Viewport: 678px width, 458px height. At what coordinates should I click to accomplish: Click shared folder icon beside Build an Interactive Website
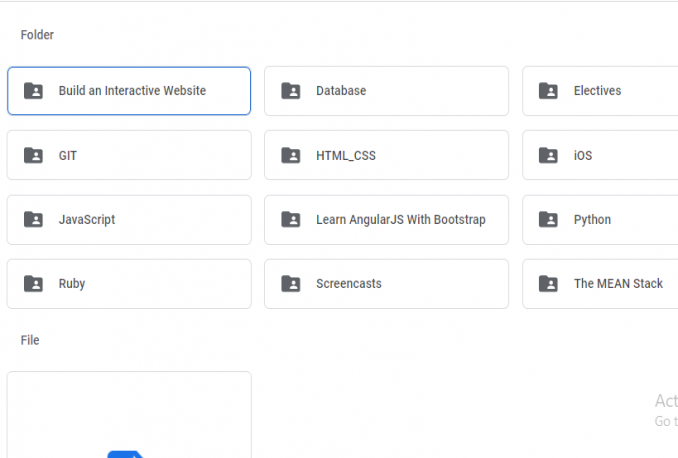click(33, 91)
